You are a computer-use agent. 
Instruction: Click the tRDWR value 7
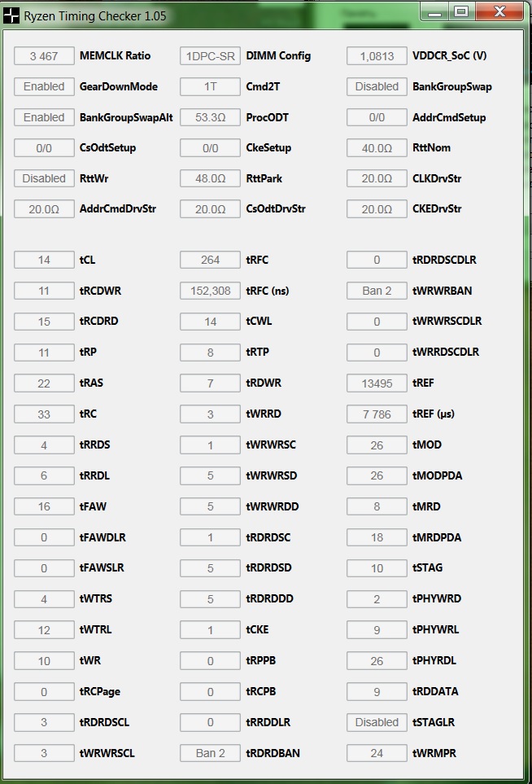tap(211, 383)
